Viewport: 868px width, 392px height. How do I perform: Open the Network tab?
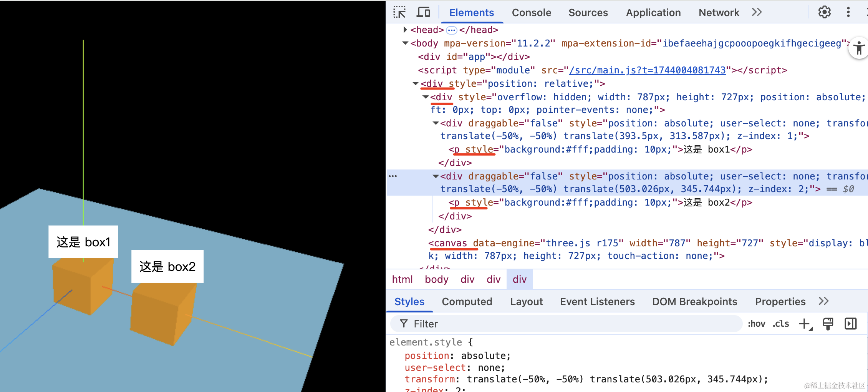pyautogui.click(x=719, y=13)
